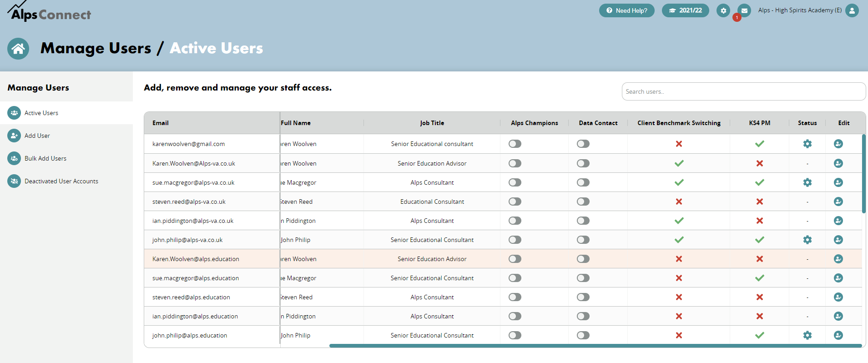Image resolution: width=868 pixels, height=363 pixels.
Task: Click the Add User sidebar icon
Action: point(14,136)
